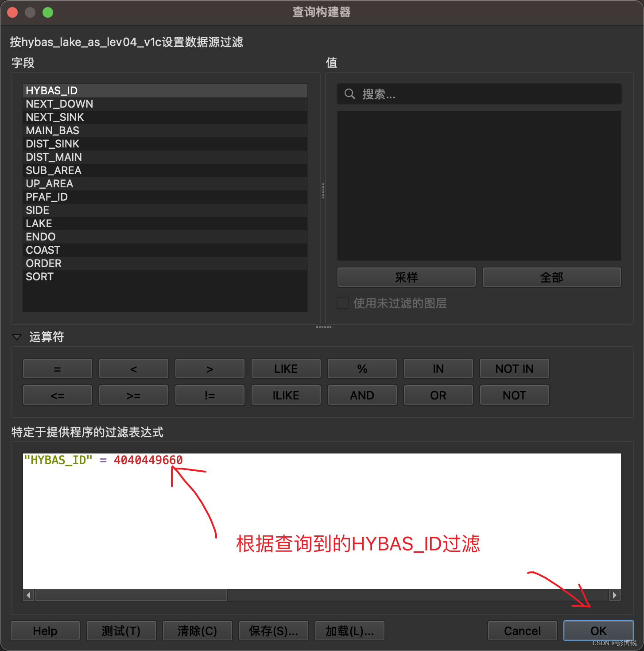
Task: Click the 测试(T) test button
Action: point(121,631)
